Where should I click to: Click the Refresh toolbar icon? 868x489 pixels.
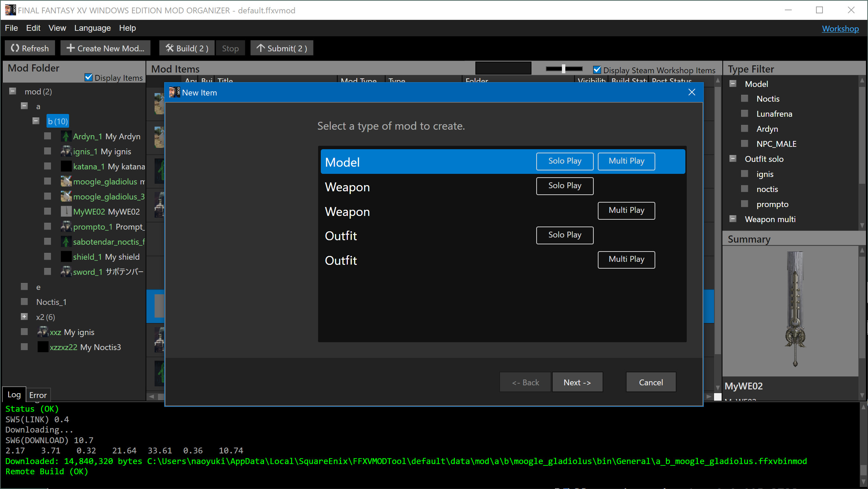[15, 48]
